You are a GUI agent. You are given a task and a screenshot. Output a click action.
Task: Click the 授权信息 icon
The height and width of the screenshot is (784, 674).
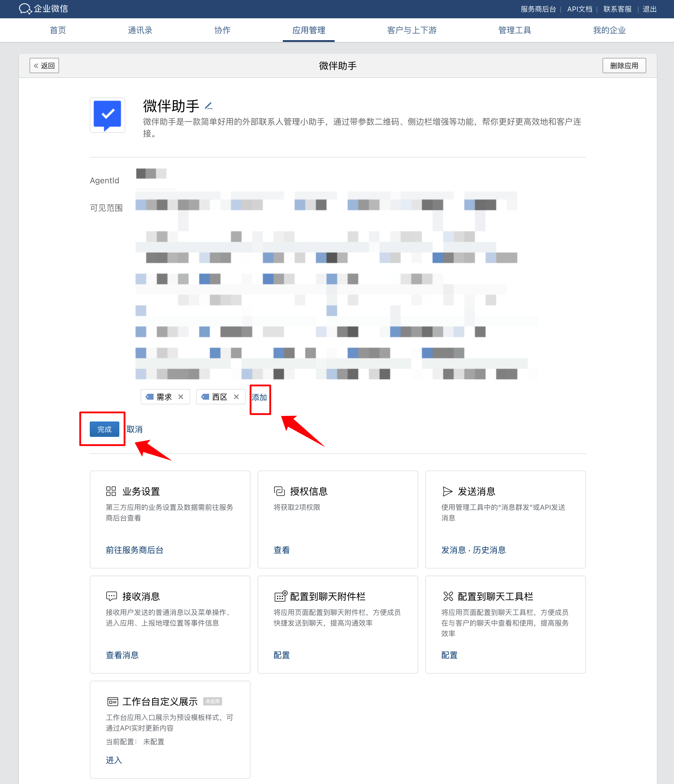279,491
